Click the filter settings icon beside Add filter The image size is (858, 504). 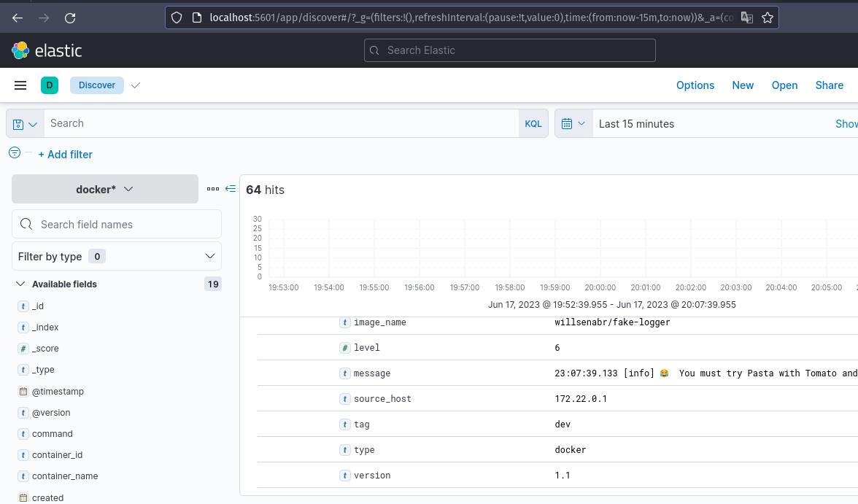click(14, 154)
